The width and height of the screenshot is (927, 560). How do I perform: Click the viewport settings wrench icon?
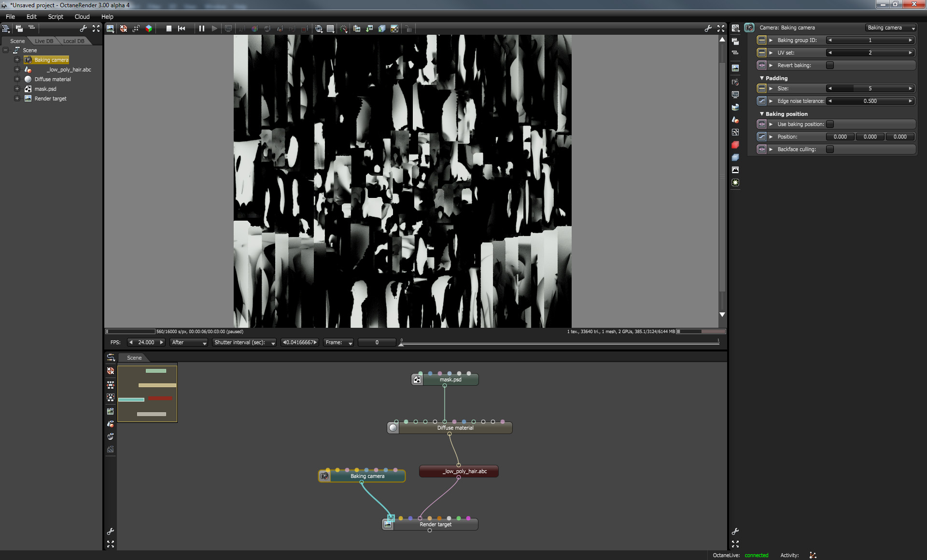(x=708, y=29)
